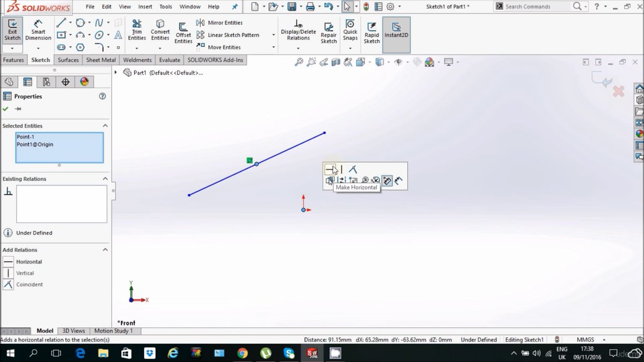Open the Repair Sketch tool
The width and height of the screenshot is (644, 362).
(x=328, y=32)
